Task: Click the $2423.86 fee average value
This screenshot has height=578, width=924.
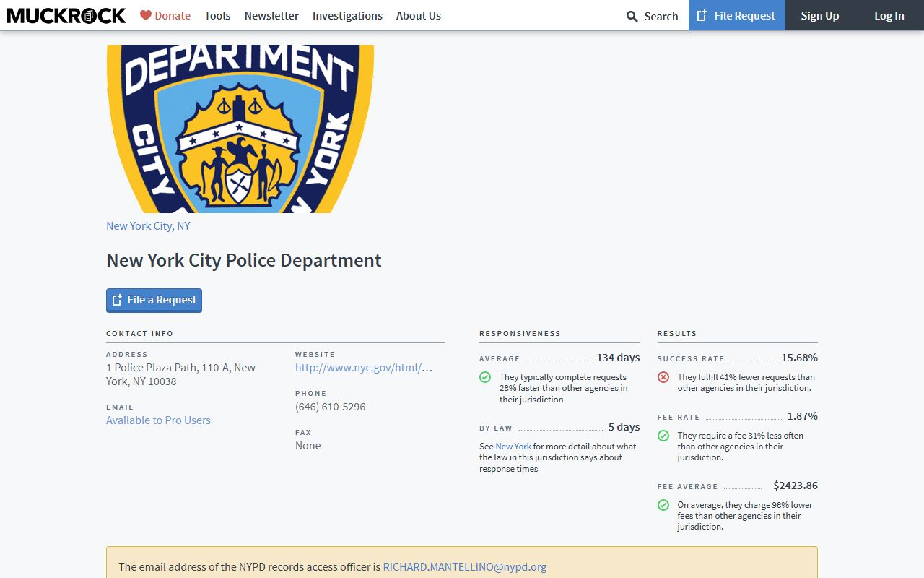Action: pyautogui.click(x=796, y=486)
